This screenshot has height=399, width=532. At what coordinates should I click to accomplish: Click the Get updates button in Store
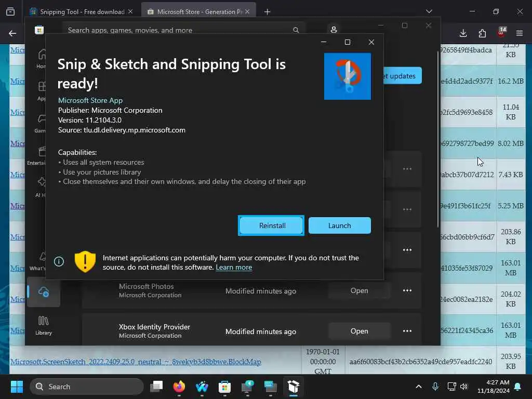tap(403, 76)
